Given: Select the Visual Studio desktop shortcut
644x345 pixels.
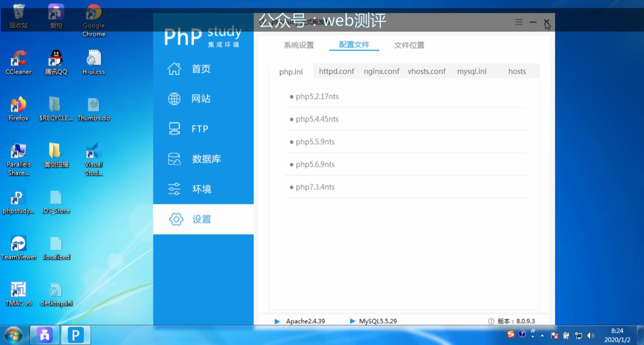Looking at the screenshot, I should (94, 159).
